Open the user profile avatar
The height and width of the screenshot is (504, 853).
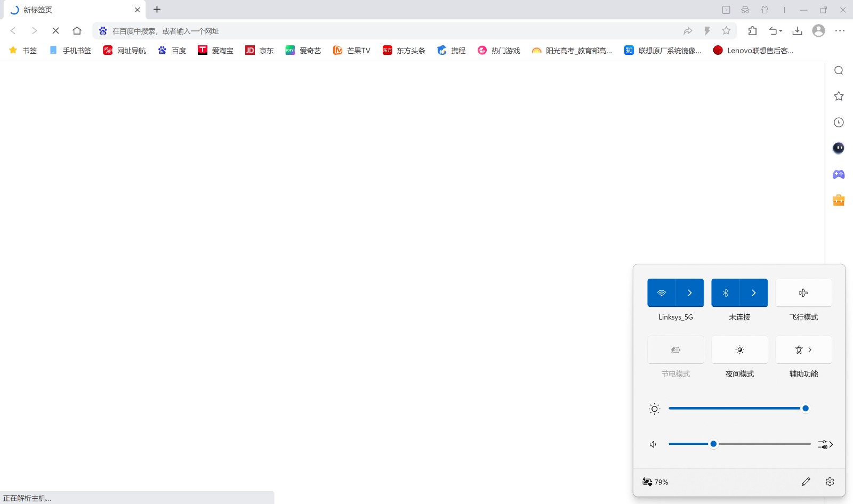818,31
